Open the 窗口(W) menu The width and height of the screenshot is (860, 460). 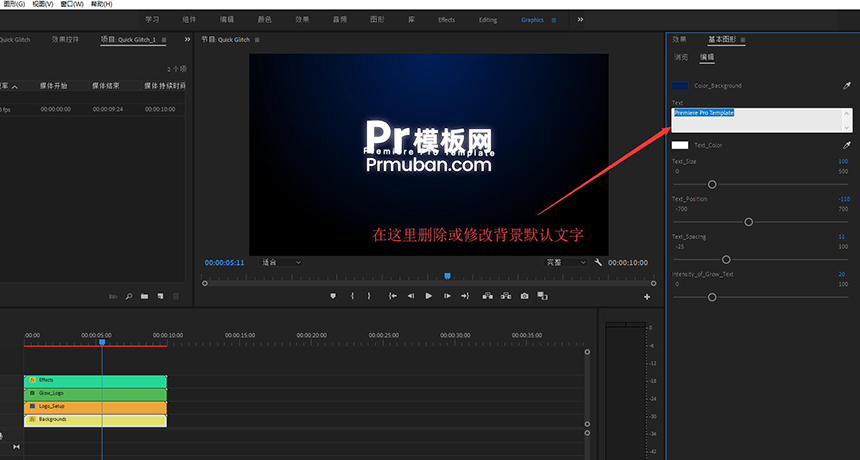72,4
